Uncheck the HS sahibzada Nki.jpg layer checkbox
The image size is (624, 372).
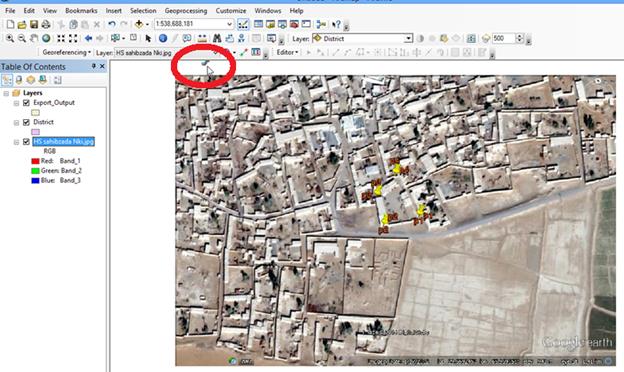[x=26, y=142]
